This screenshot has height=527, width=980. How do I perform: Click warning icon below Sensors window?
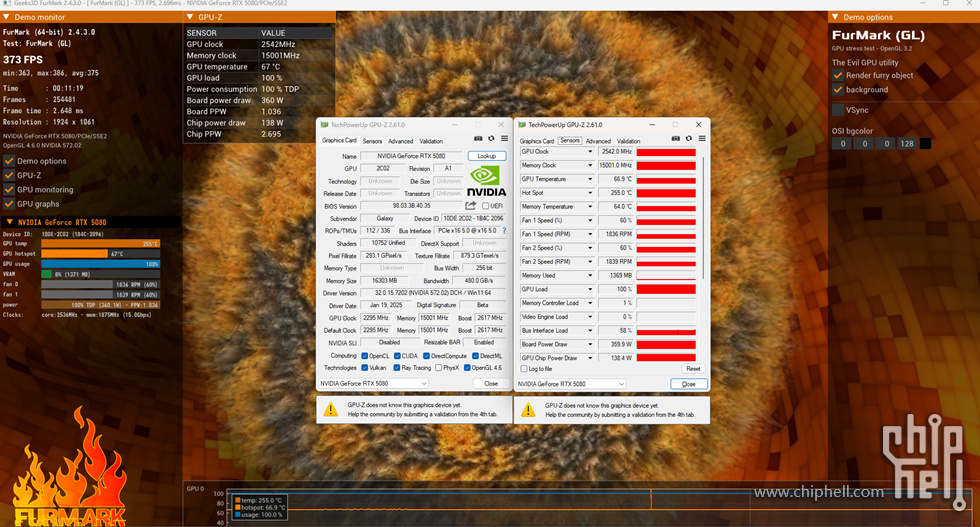(528, 410)
